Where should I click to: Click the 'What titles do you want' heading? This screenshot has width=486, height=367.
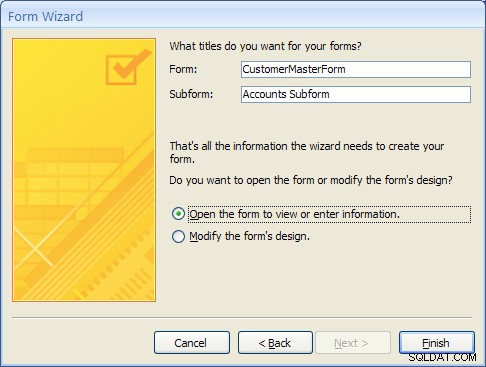click(x=265, y=46)
